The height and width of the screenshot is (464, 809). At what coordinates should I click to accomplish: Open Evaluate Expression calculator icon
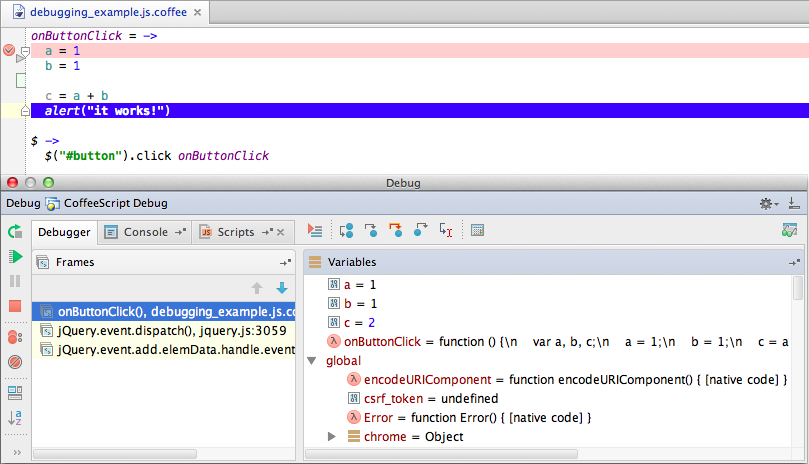pos(477,231)
